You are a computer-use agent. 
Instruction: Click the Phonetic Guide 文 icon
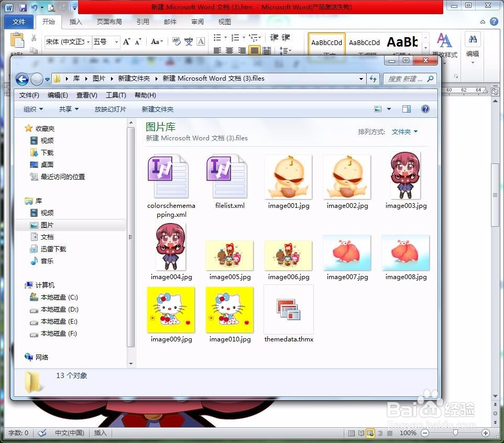click(x=189, y=41)
